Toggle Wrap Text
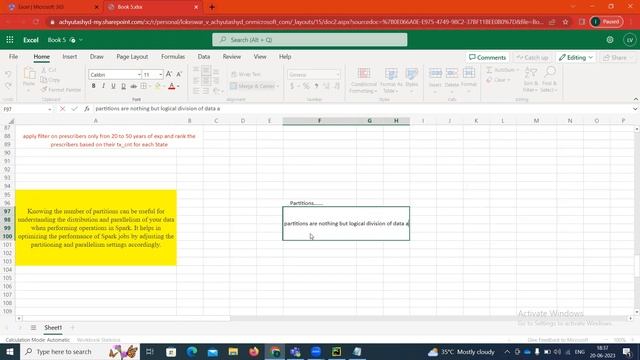This screenshot has width=640, height=360. (246, 74)
